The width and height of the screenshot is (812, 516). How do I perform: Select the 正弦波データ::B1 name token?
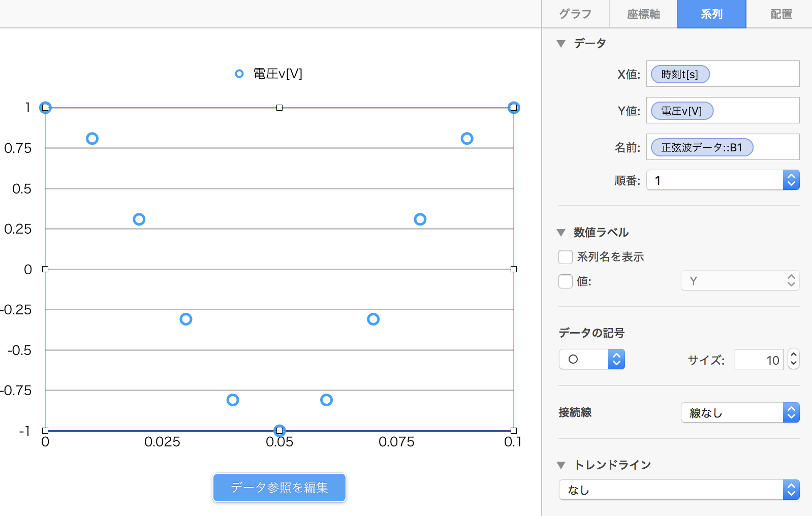(702, 148)
